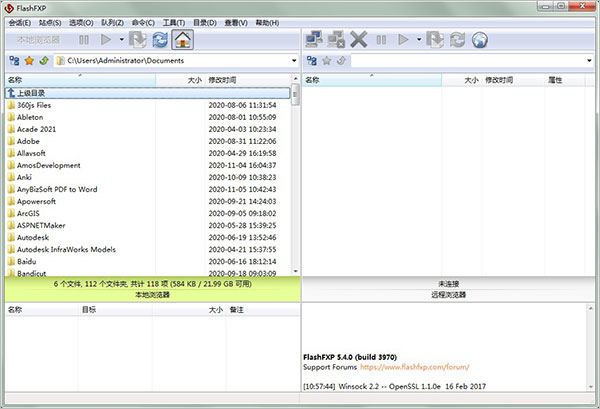Image resolution: width=600 pixels, height=409 pixels.
Task: Open the local transfer dropdown arrow
Action: click(121, 39)
